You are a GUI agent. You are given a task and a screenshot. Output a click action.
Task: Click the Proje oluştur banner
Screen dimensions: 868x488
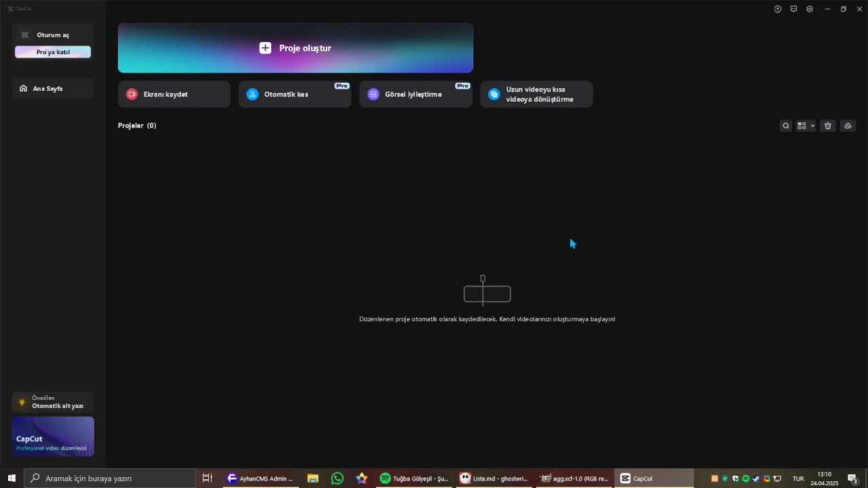(x=295, y=48)
